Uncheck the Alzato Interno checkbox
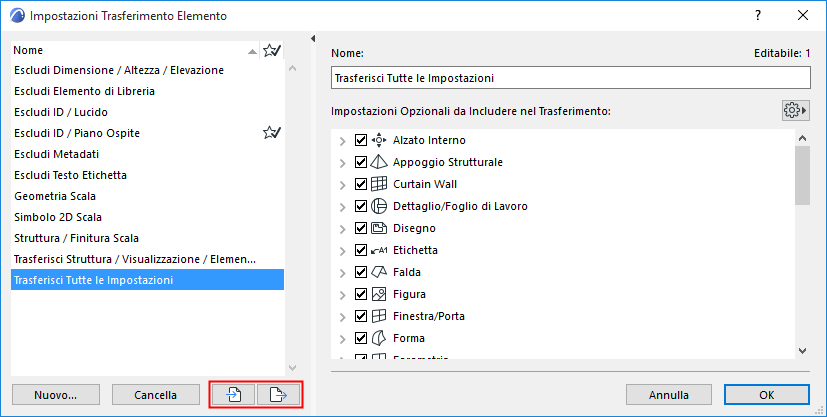 (x=361, y=140)
